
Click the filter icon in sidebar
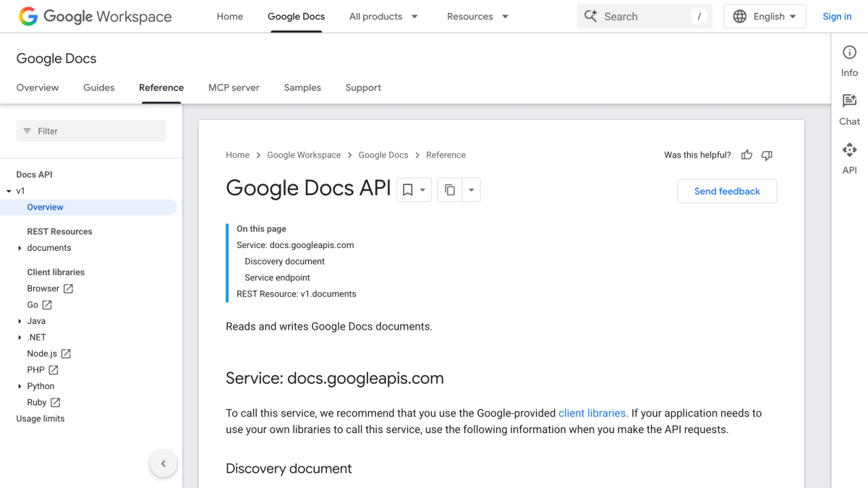(27, 131)
